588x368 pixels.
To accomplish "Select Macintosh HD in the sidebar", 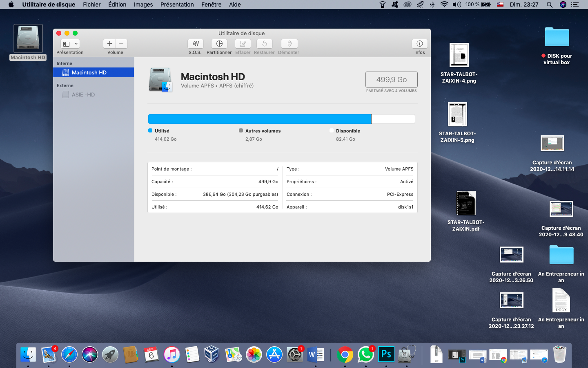I will point(89,72).
